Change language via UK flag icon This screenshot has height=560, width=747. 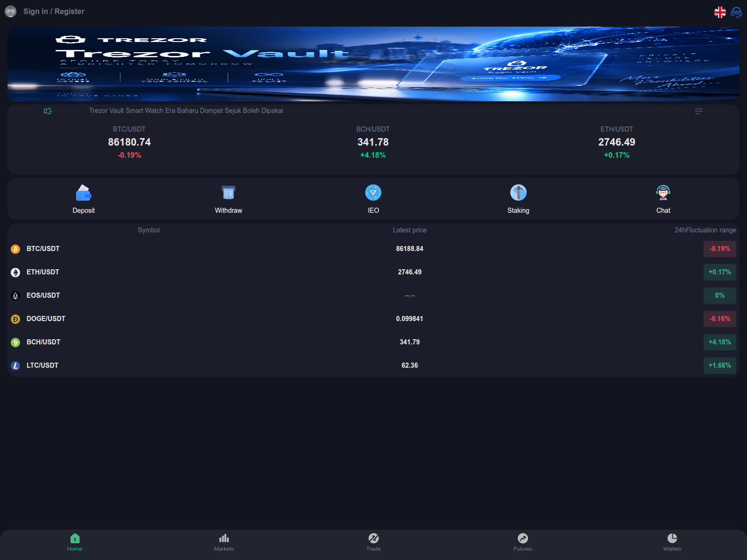click(x=720, y=12)
